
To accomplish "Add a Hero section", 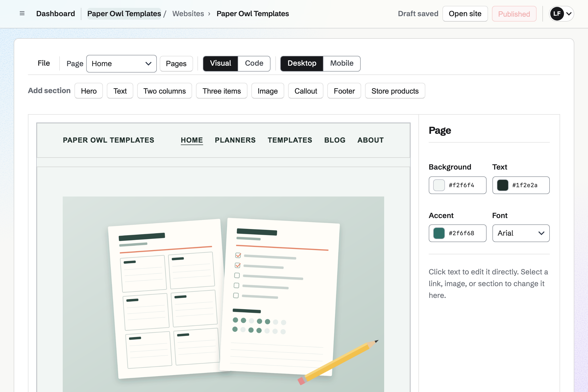I will click(89, 91).
